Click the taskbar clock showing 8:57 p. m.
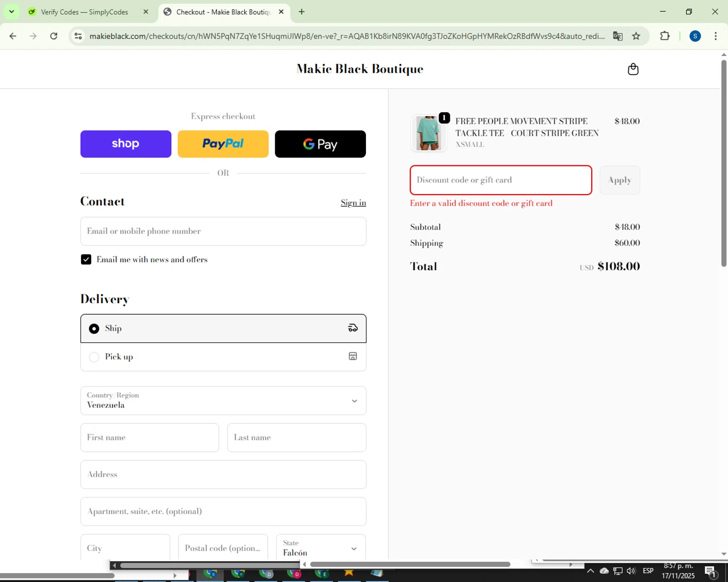The image size is (728, 582). click(678, 571)
